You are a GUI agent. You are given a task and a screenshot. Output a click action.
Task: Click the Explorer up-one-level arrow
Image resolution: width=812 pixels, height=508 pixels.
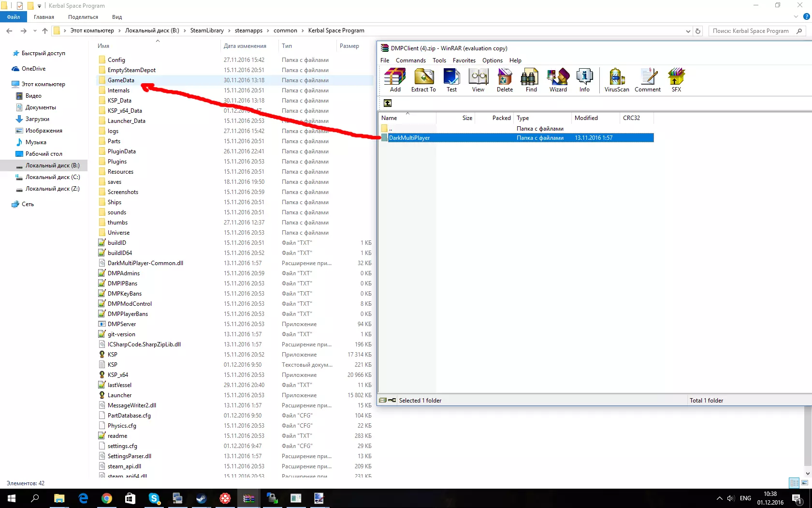click(x=45, y=31)
